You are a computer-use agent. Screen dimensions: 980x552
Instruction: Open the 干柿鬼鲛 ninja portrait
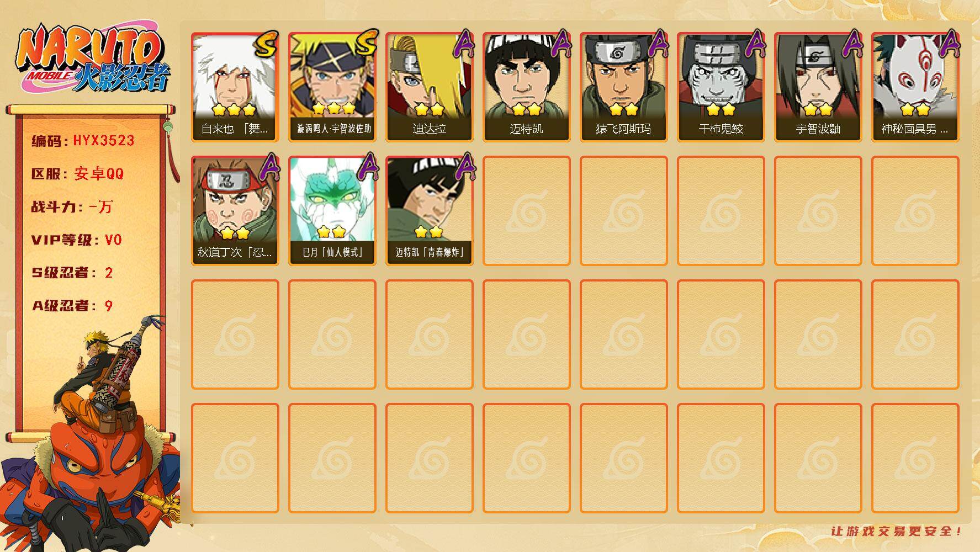point(721,87)
